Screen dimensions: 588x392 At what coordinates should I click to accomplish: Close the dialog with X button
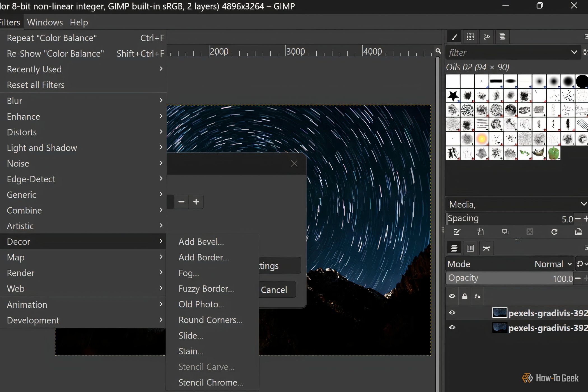[x=294, y=164]
